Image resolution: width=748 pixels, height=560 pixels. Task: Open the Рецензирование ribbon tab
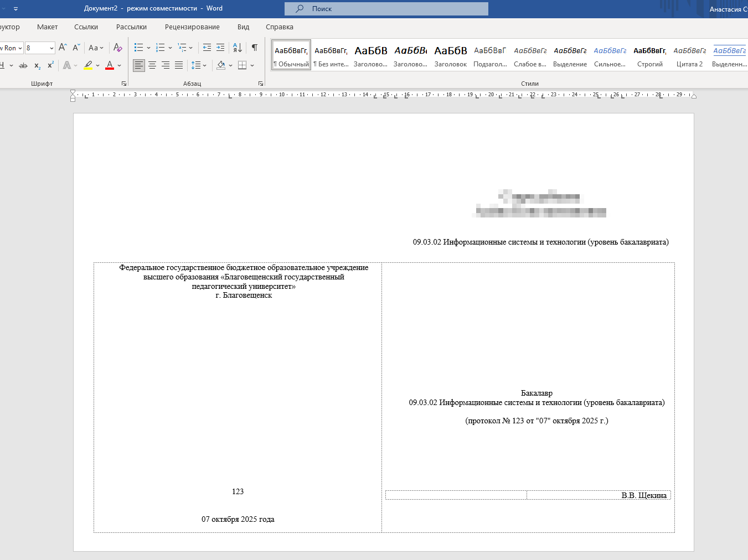point(192,27)
